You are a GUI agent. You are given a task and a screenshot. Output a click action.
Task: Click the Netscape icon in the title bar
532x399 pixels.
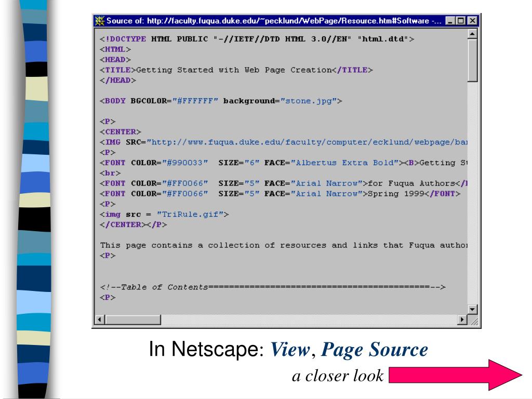[100, 21]
